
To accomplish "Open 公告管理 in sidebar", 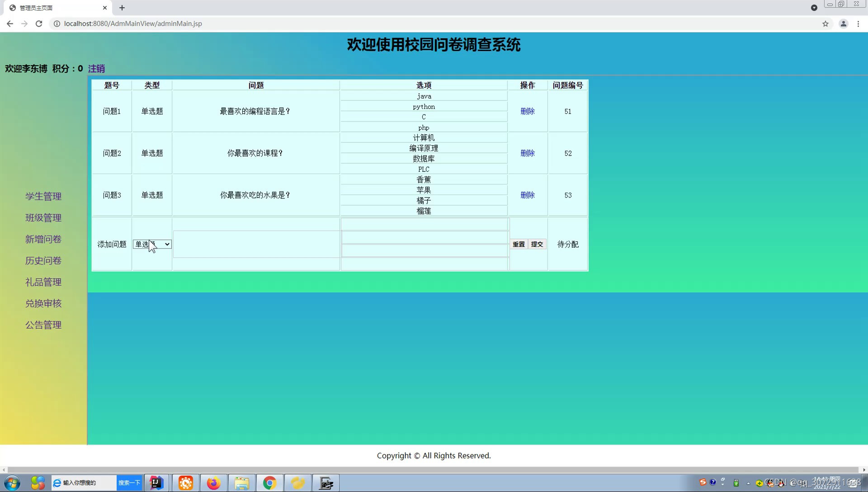I will (43, 325).
